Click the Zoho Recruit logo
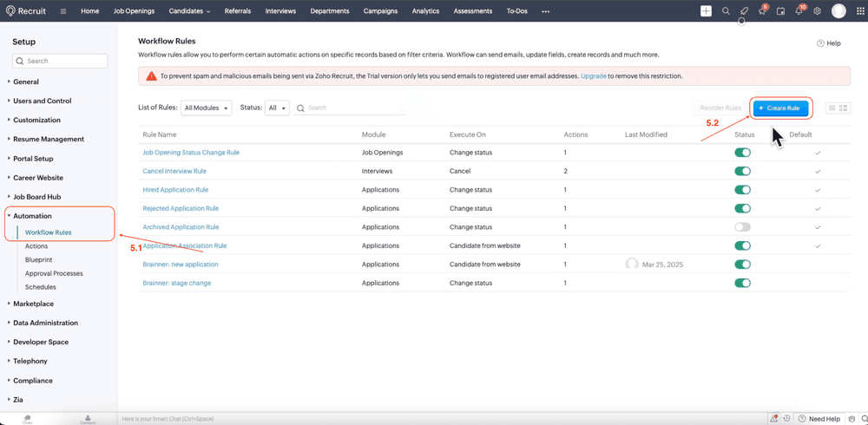This screenshot has height=425, width=868. point(26,11)
